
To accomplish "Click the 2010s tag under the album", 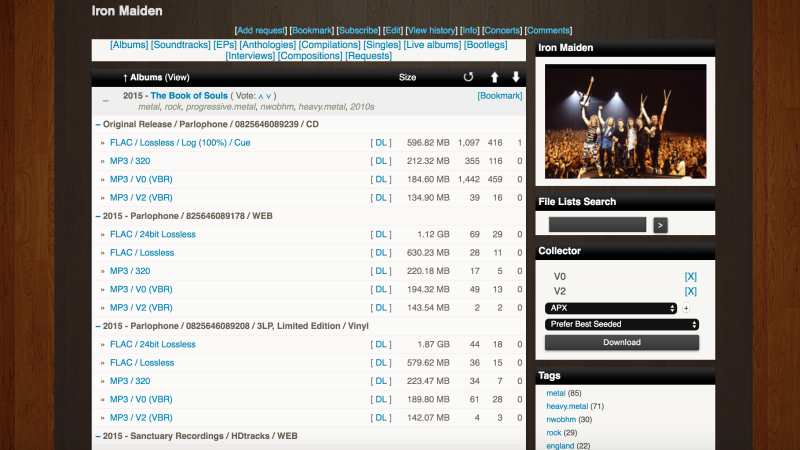I will point(362,107).
